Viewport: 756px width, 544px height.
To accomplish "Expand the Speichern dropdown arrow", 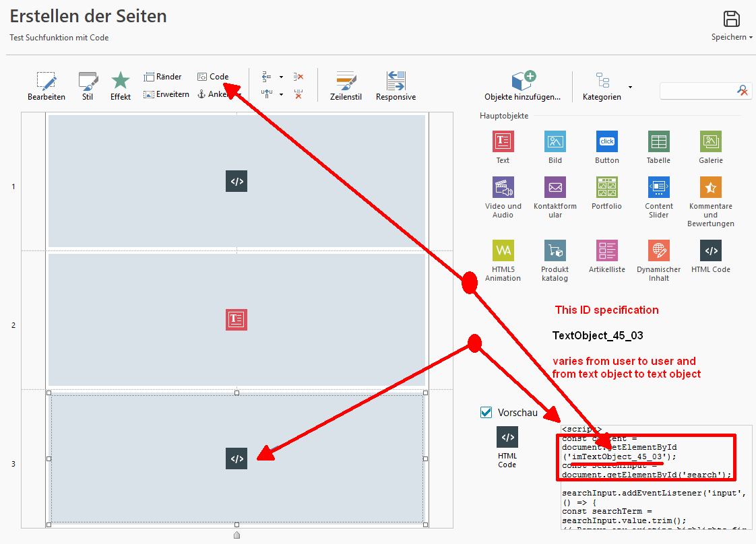I will coord(751,38).
